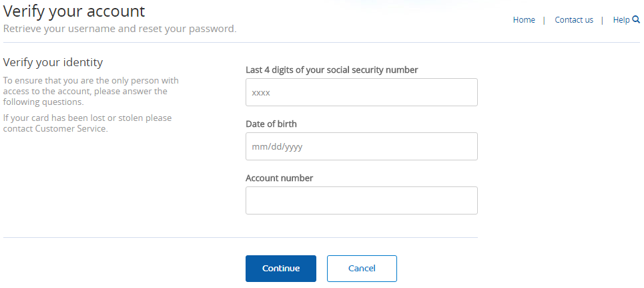Click the blue Continue button
Screen dimensions: 644x288
[x=281, y=269]
